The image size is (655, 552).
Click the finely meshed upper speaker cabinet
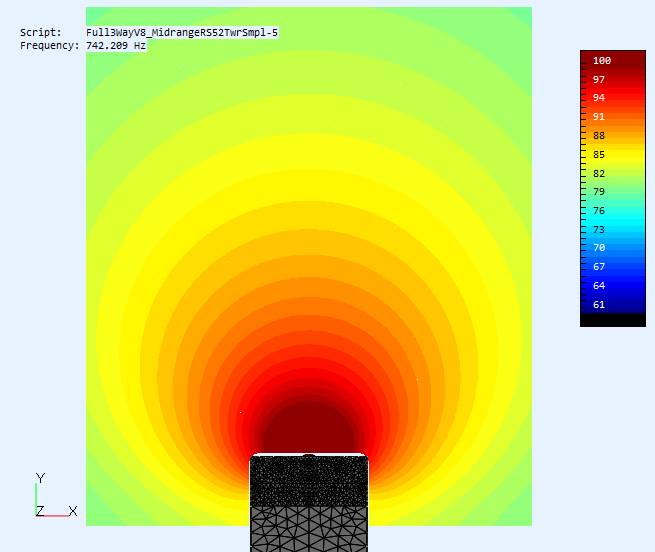309,481
